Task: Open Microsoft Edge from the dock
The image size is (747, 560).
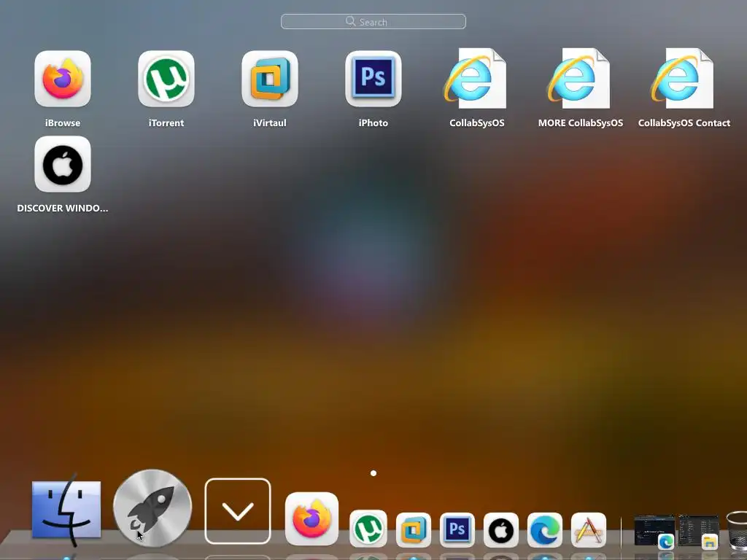Action: (x=544, y=530)
